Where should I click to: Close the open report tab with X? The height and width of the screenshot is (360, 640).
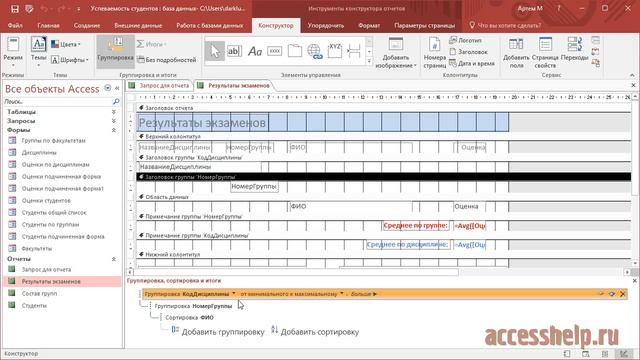point(633,85)
